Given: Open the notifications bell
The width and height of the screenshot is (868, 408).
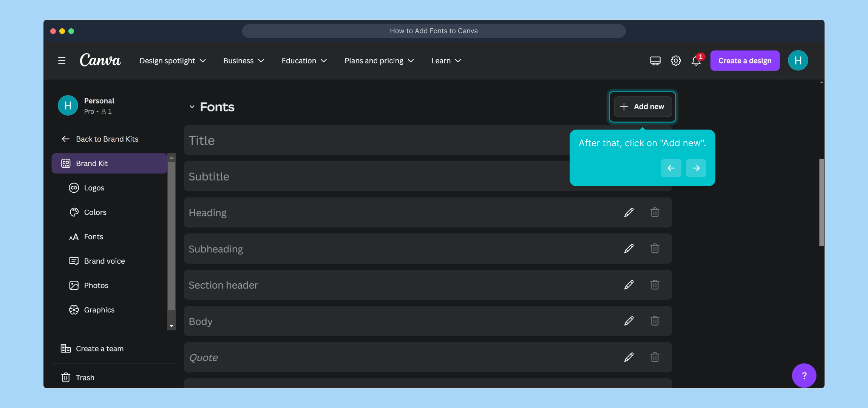Looking at the screenshot, I should tap(695, 61).
